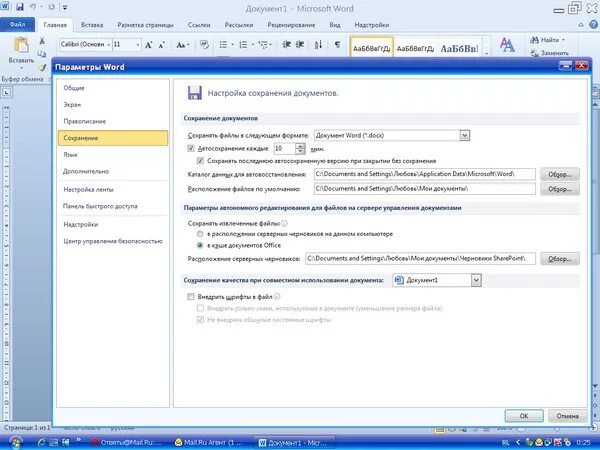Open the Файл tab
Screen dimensions: 600x450
[17, 24]
